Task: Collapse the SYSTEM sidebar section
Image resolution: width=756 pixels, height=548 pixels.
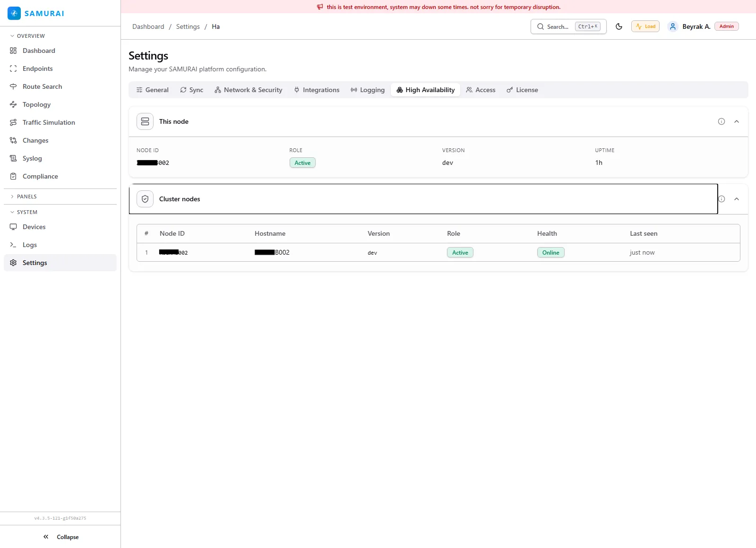Action: coord(24,212)
